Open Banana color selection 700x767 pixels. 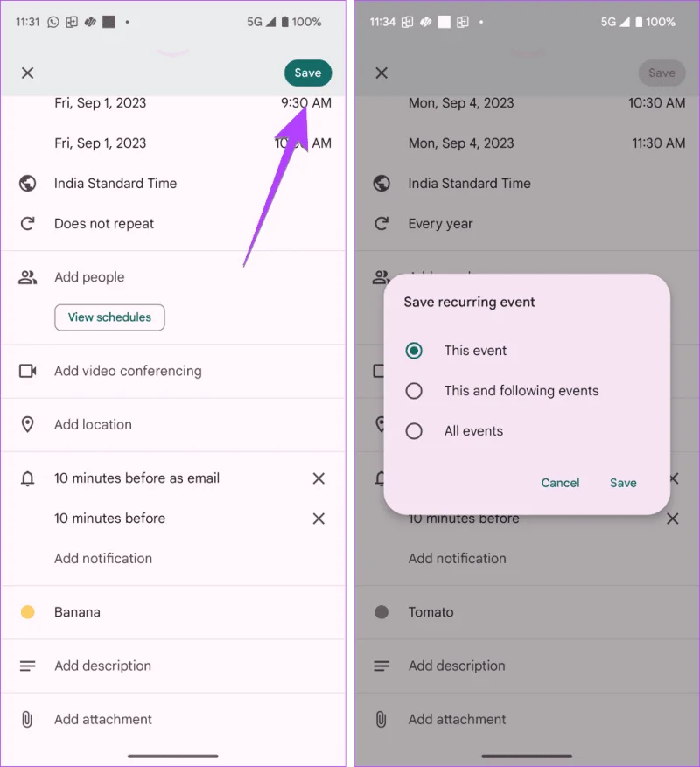pyautogui.click(x=77, y=612)
